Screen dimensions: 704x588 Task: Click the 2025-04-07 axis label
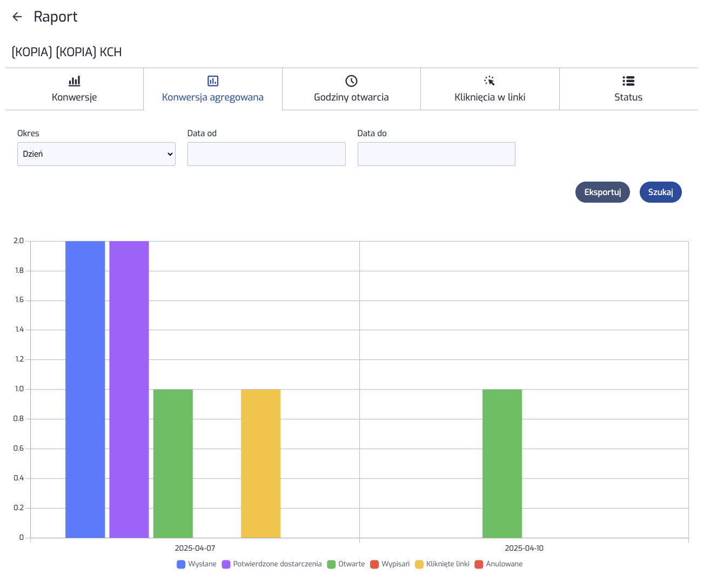pyautogui.click(x=195, y=548)
